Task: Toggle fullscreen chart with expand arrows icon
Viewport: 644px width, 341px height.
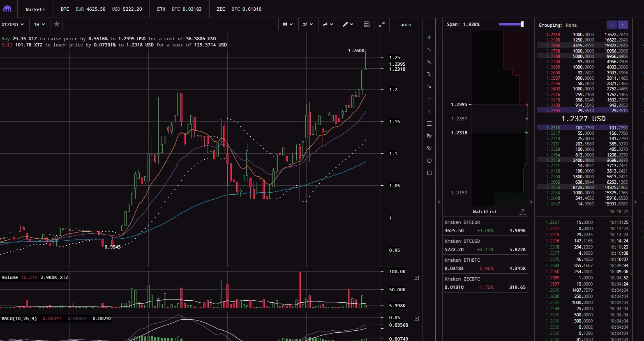Action: coord(382,25)
